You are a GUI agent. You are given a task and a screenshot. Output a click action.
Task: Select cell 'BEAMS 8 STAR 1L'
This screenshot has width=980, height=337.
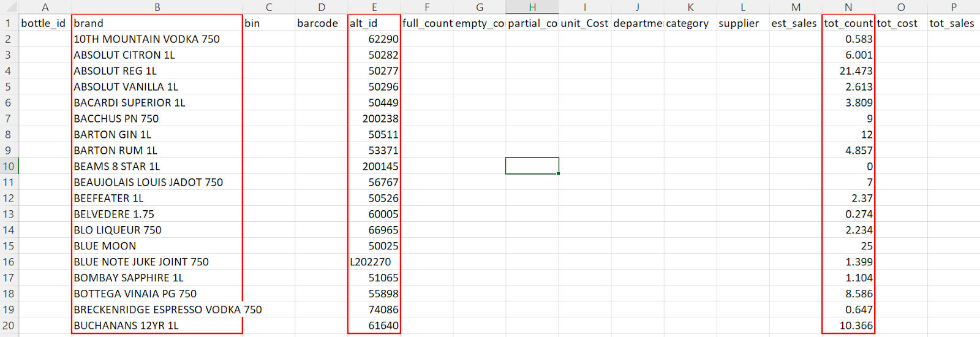[157, 166]
